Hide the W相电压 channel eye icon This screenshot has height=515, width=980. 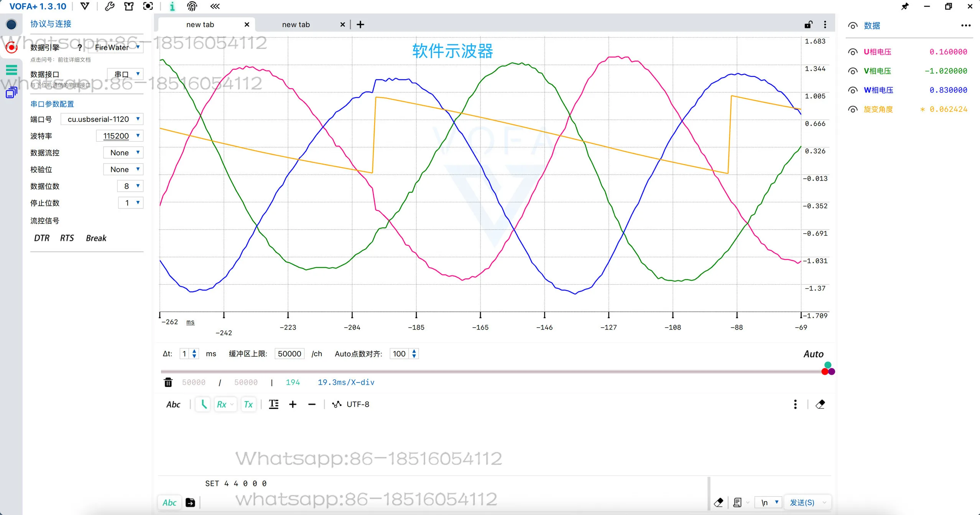tap(853, 90)
